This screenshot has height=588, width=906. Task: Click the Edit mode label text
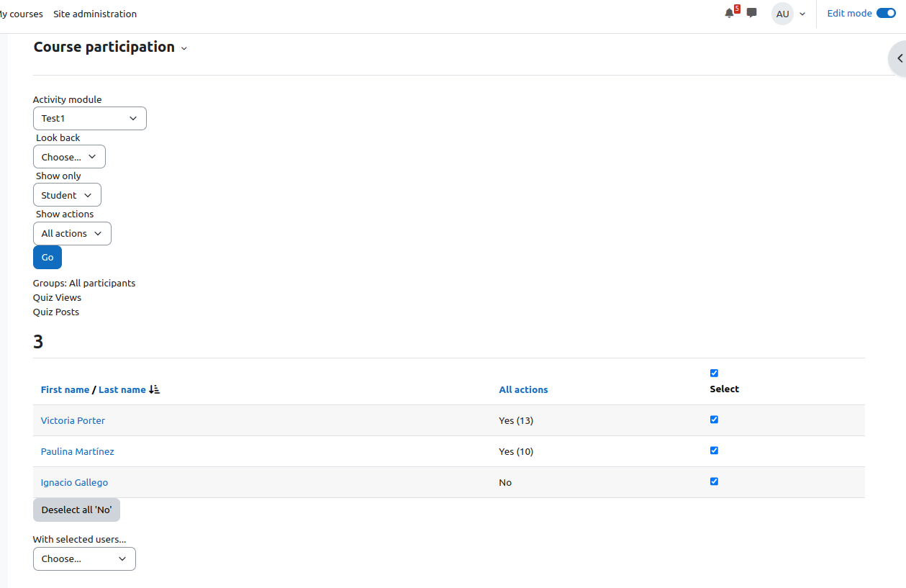coord(849,13)
